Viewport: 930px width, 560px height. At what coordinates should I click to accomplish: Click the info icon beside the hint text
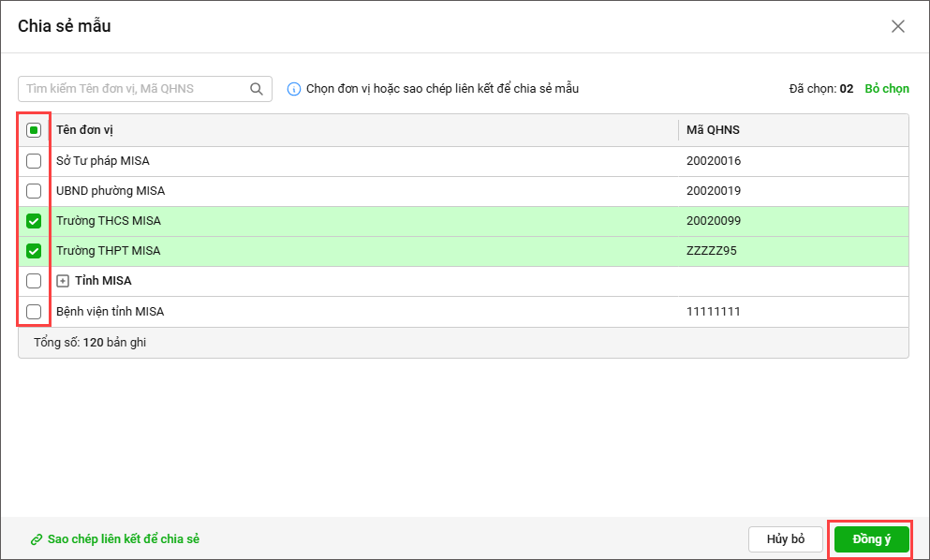click(x=294, y=89)
